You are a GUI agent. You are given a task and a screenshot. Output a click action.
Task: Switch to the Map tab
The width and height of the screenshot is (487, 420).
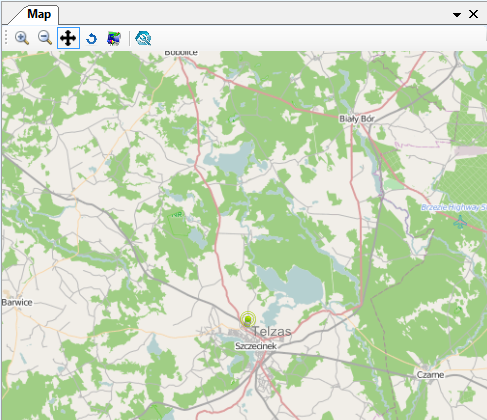(x=39, y=14)
